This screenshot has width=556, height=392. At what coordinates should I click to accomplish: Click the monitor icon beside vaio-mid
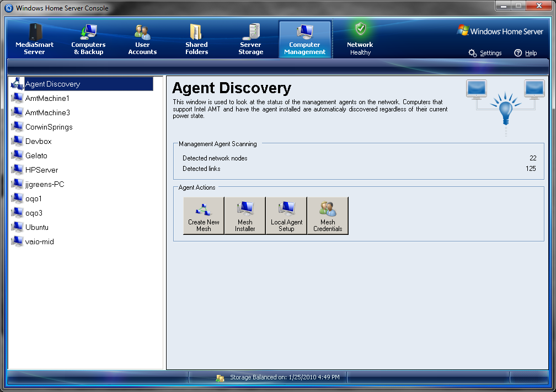pos(17,241)
